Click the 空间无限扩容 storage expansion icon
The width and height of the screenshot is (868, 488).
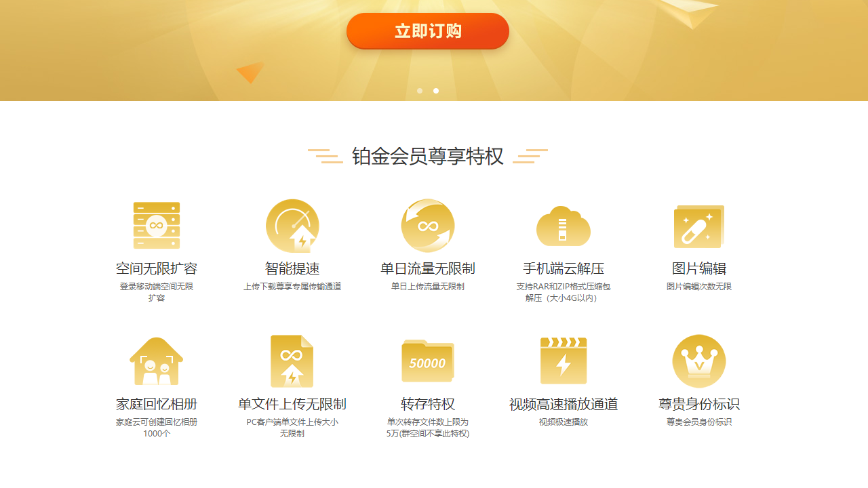click(x=156, y=226)
